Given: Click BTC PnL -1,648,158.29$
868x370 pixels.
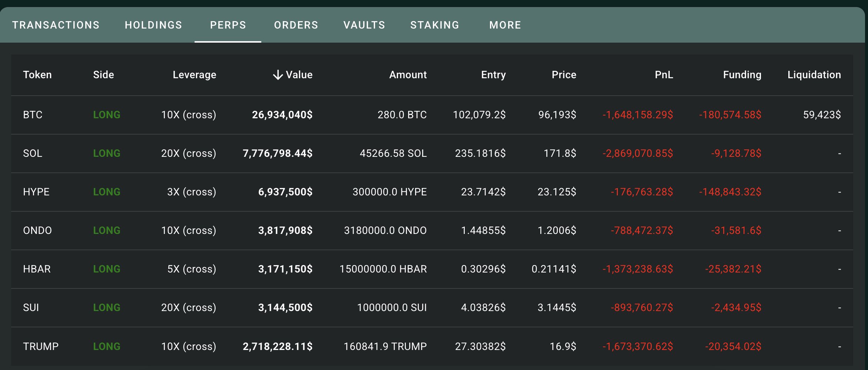Looking at the screenshot, I should point(638,115).
